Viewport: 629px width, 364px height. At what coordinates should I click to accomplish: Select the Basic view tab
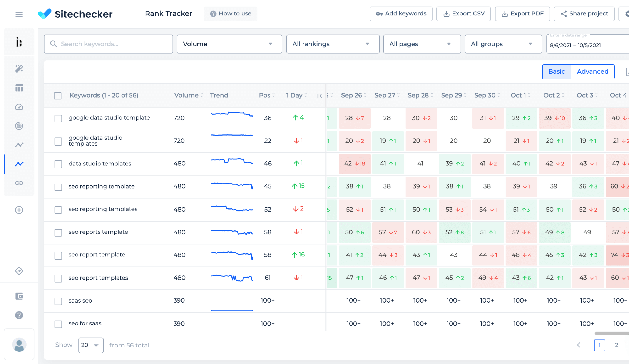(x=557, y=71)
